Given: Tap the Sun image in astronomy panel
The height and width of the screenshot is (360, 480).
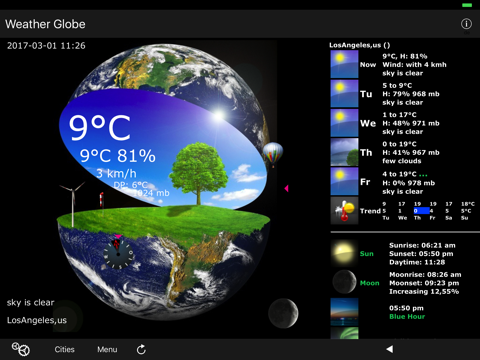Looking at the screenshot, I should (344, 253).
